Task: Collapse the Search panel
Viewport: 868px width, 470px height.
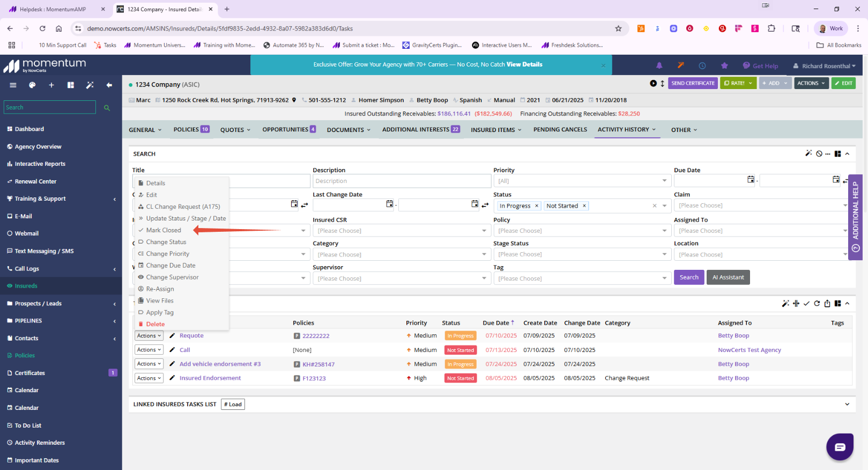Action: coord(848,153)
